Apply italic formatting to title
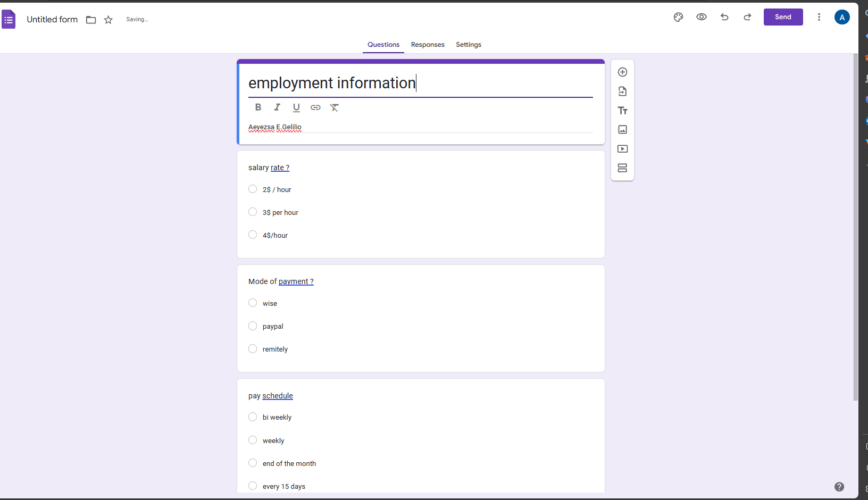868x500 pixels. pos(277,107)
